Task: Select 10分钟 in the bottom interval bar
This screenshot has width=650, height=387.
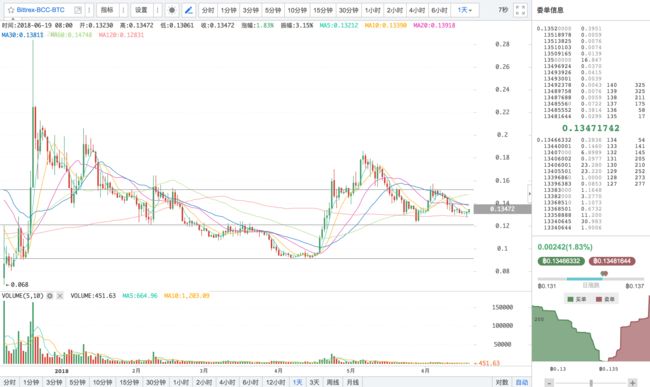Action: (102, 382)
